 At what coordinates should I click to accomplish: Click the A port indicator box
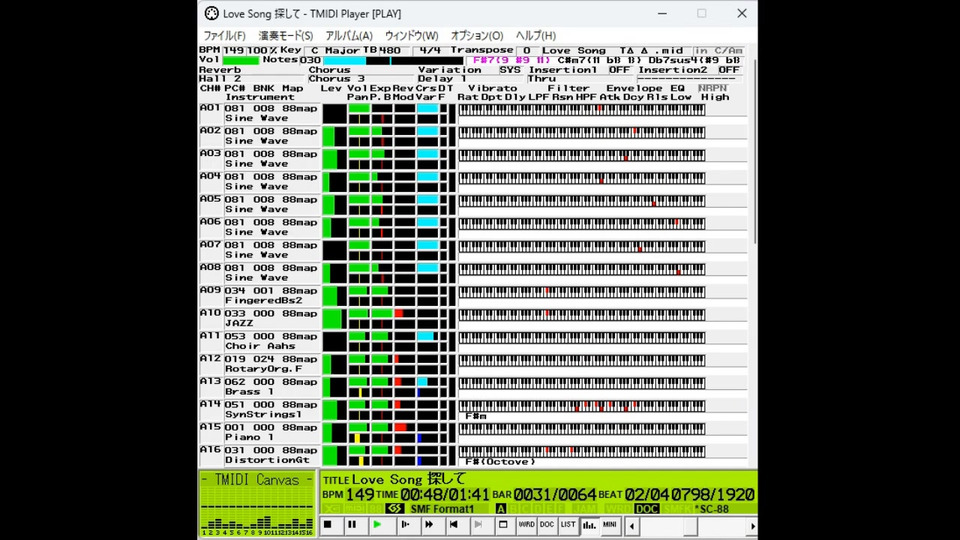(x=500, y=509)
